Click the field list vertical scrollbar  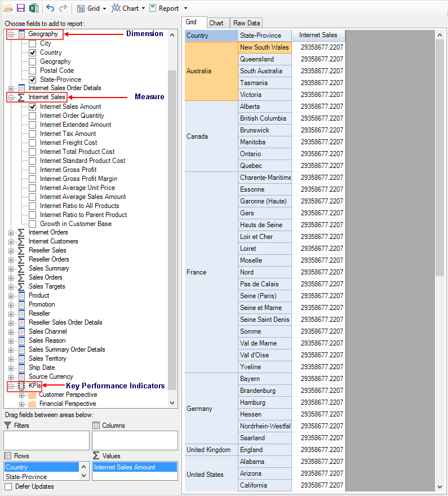[172, 225]
